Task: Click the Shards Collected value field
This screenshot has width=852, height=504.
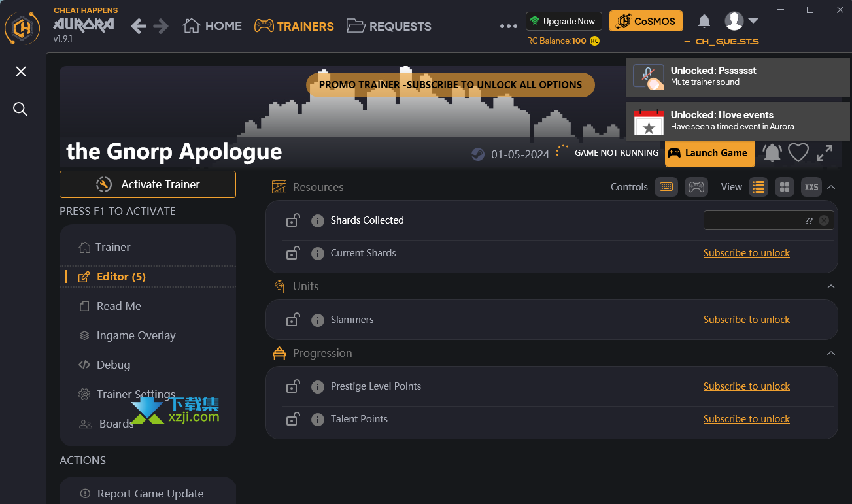Action: click(x=768, y=220)
